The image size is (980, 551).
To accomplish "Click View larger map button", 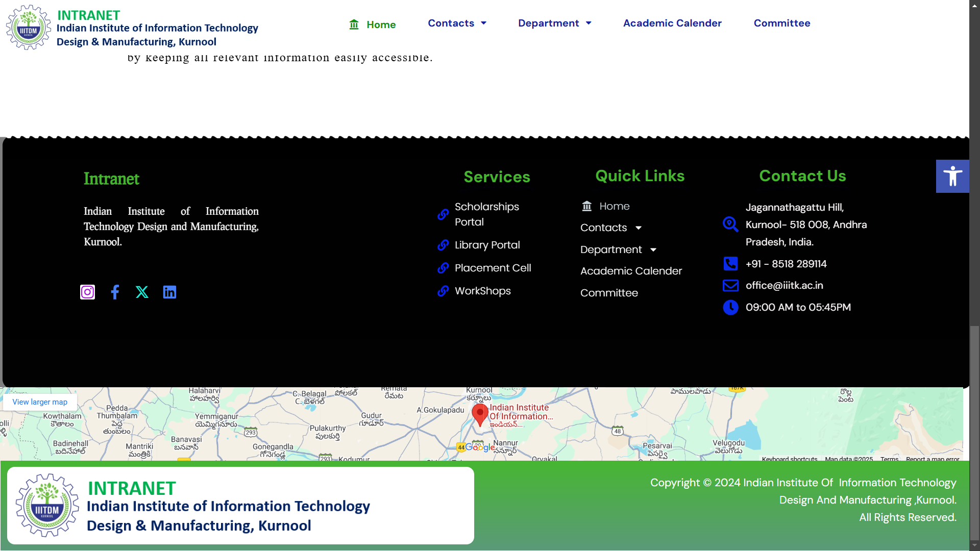I will tap(40, 402).
